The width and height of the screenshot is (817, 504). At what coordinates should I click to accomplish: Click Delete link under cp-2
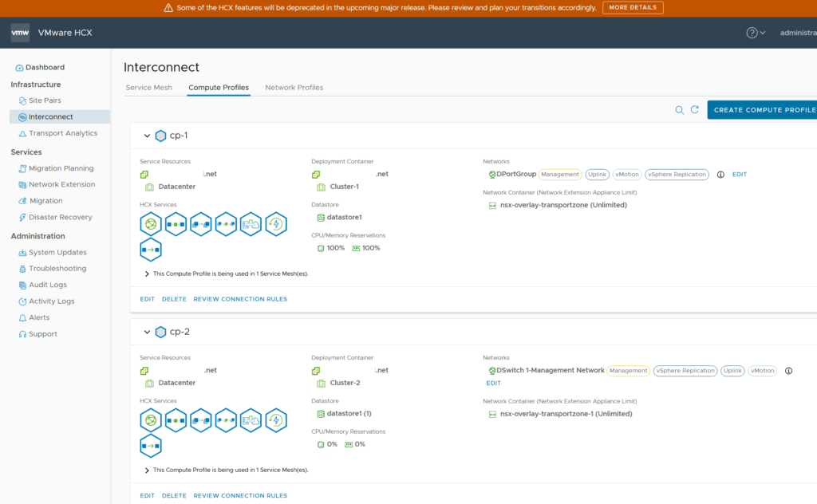(x=174, y=495)
